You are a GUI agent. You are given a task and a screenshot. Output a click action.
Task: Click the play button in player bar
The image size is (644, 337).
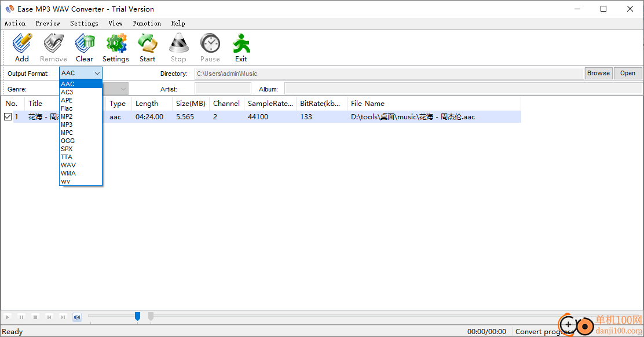coord(8,317)
